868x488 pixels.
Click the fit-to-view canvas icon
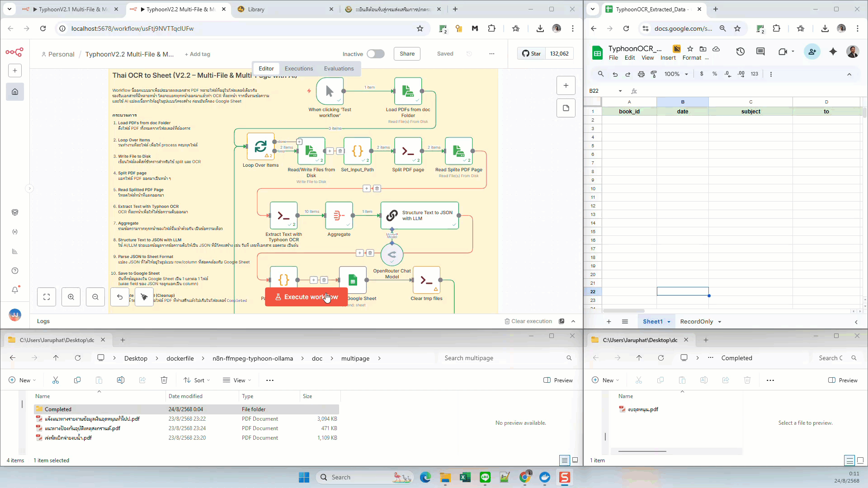[x=47, y=297]
